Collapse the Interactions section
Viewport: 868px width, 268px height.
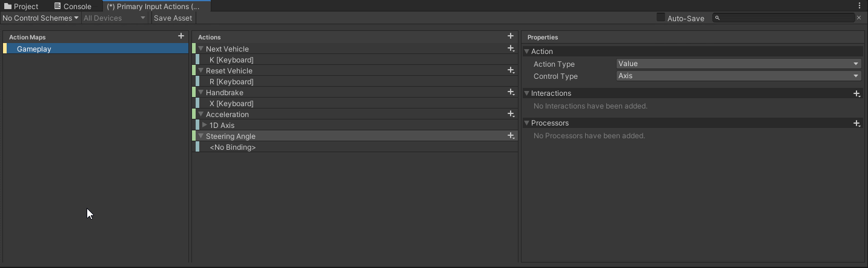[527, 93]
